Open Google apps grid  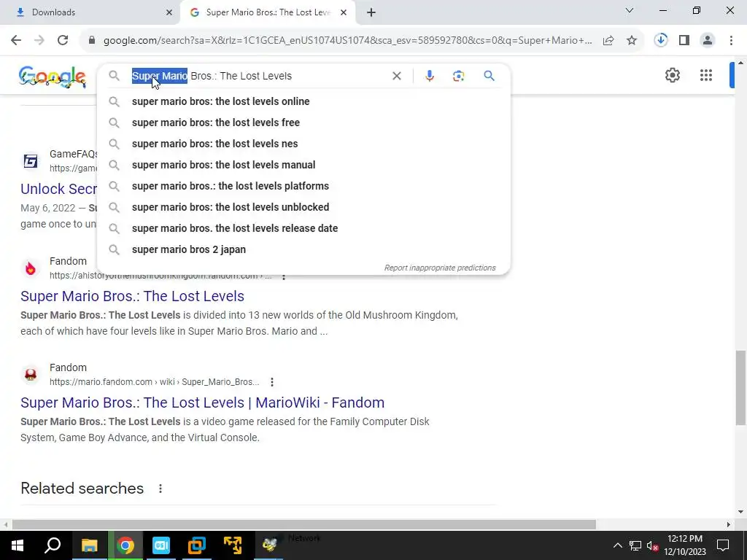click(x=706, y=75)
